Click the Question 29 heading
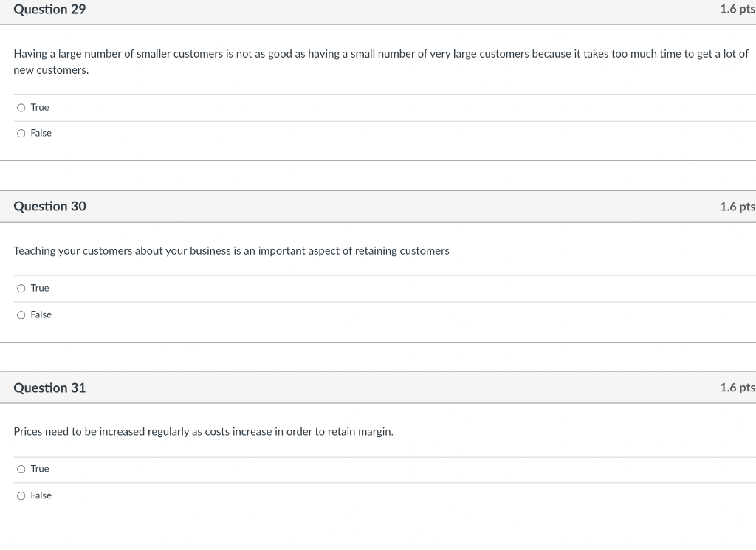 coord(49,10)
